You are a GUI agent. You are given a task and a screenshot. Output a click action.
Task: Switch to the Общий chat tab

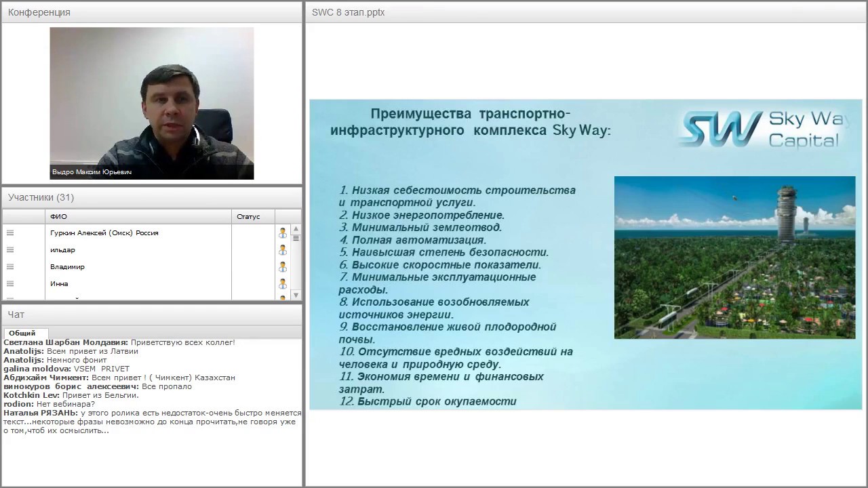point(22,333)
